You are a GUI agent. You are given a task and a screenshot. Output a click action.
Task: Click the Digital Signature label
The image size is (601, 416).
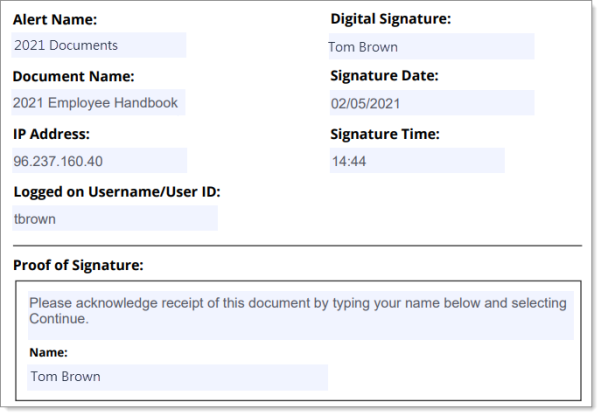391,19
